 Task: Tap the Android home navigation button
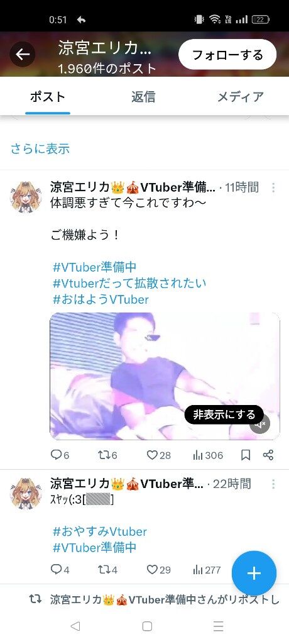coord(147,626)
